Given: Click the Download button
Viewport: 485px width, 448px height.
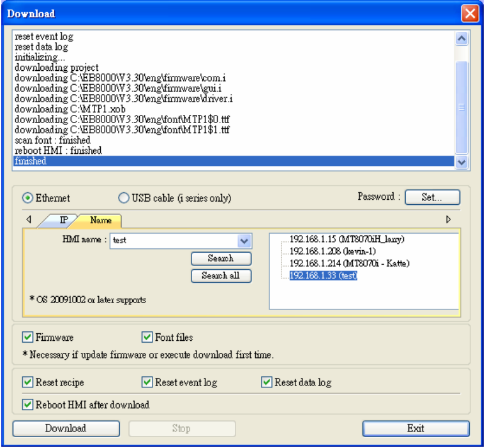Looking at the screenshot, I should (x=66, y=428).
